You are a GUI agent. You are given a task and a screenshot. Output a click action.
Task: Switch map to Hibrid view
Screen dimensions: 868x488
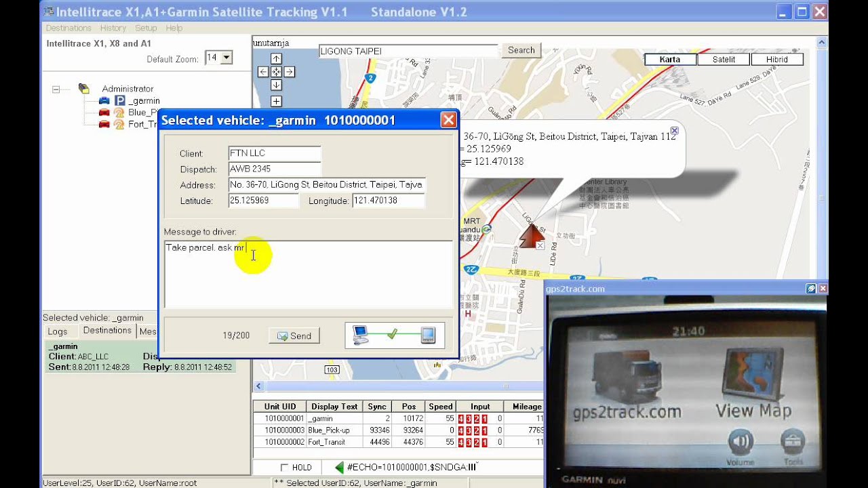coord(777,59)
